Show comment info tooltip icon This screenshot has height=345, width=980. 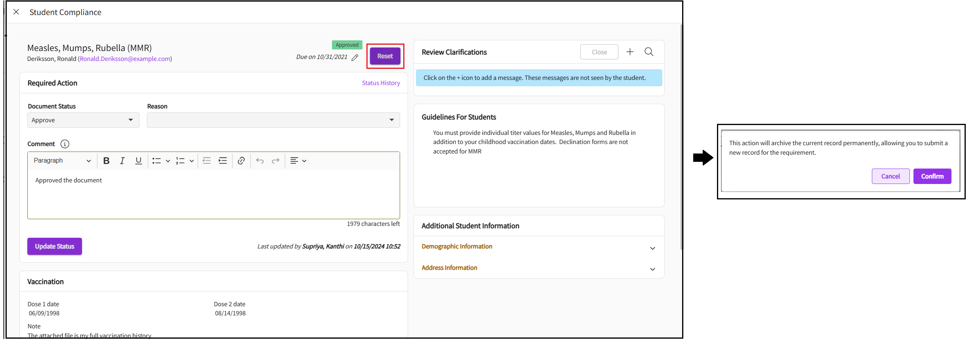65,144
